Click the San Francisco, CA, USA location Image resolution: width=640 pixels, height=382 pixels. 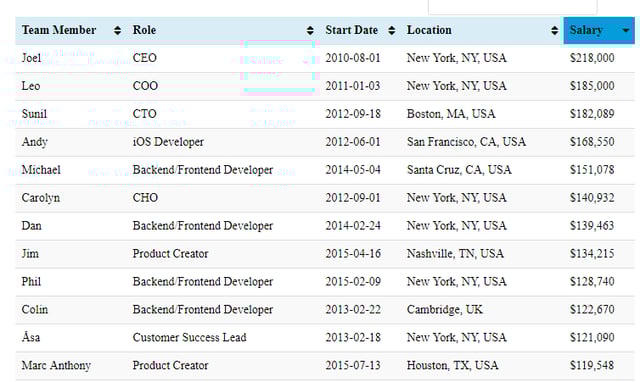[x=466, y=142]
